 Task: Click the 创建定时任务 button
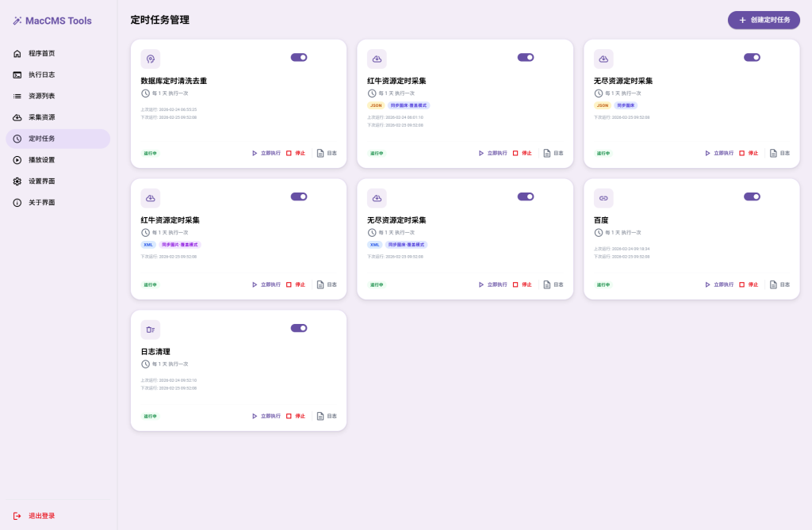pyautogui.click(x=764, y=20)
